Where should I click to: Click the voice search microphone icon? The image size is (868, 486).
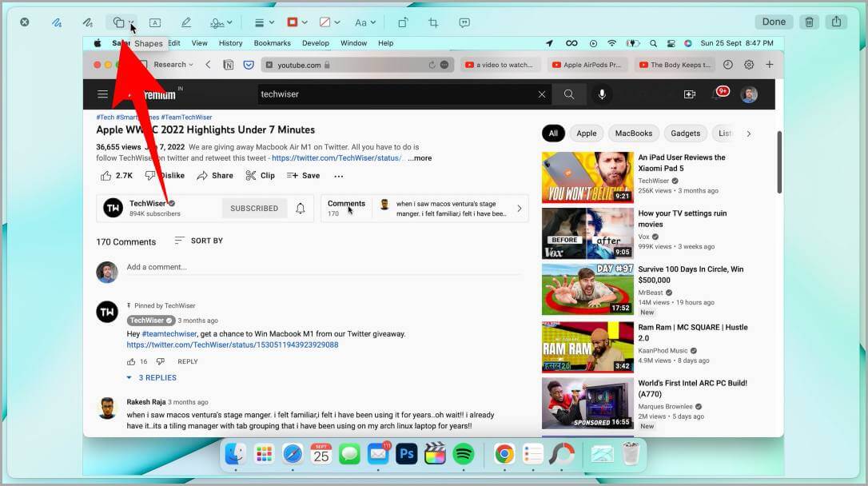pyautogui.click(x=603, y=94)
